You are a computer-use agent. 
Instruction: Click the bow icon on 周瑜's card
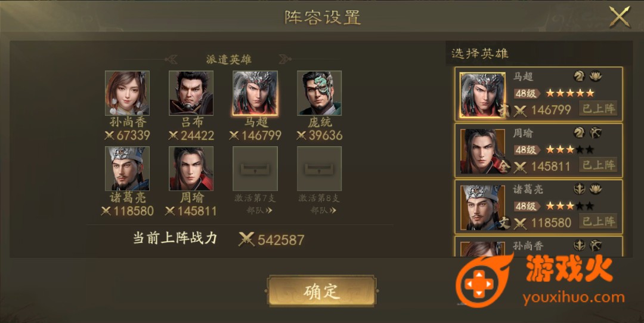point(596,132)
